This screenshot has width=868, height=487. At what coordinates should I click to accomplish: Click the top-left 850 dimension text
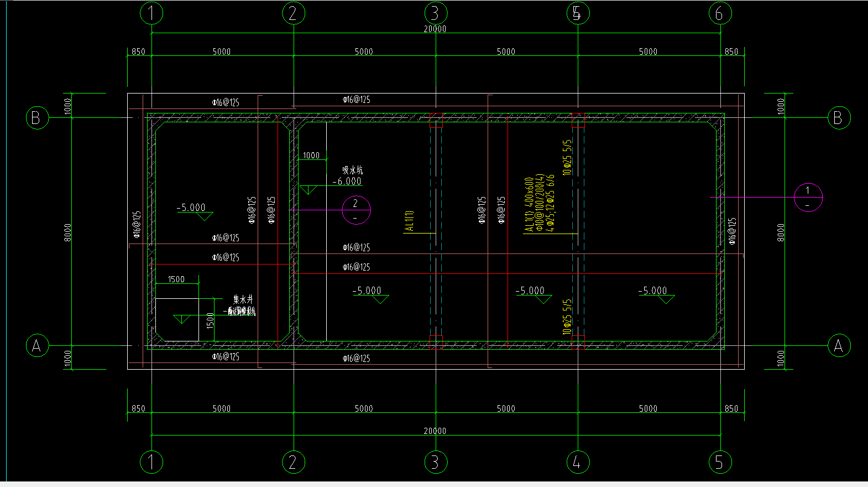click(x=138, y=51)
